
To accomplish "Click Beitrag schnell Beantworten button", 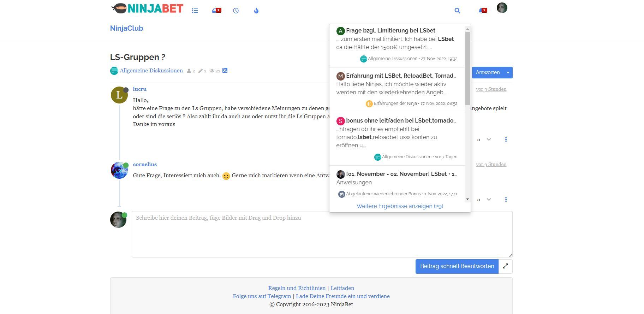I will pyautogui.click(x=457, y=266).
